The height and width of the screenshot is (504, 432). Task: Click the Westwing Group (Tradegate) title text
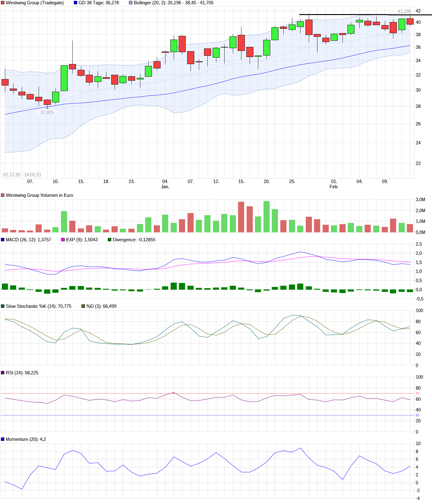35,3
